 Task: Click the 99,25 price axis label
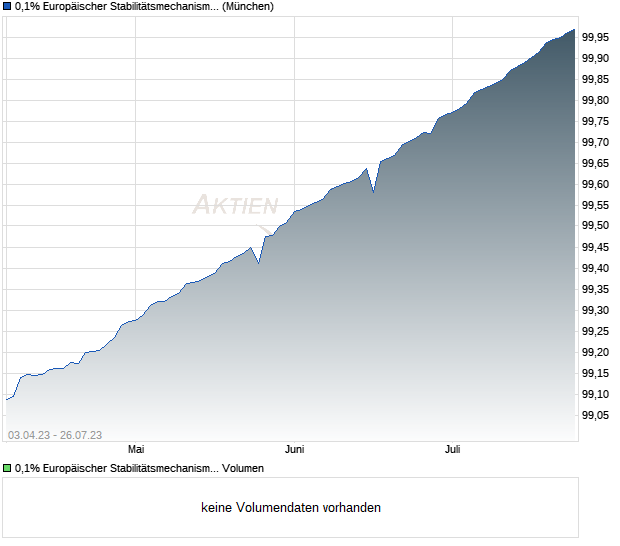(x=595, y=331)
